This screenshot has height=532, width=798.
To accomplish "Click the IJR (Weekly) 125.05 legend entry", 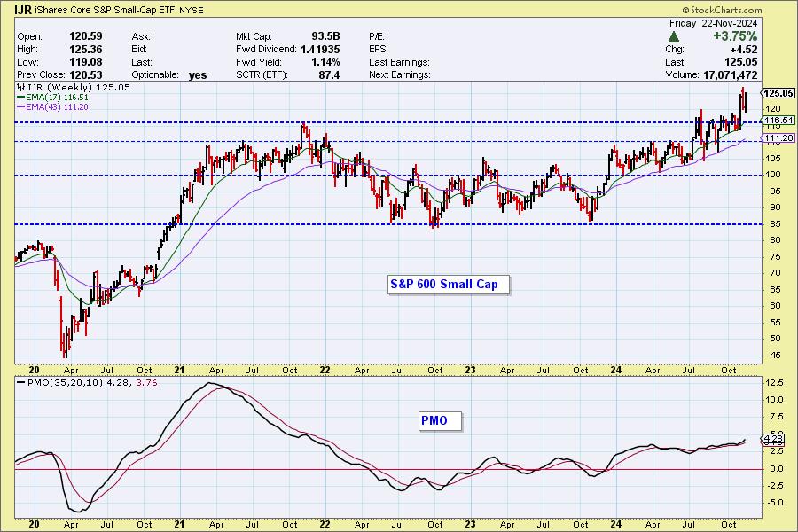I will coord(74,87).
